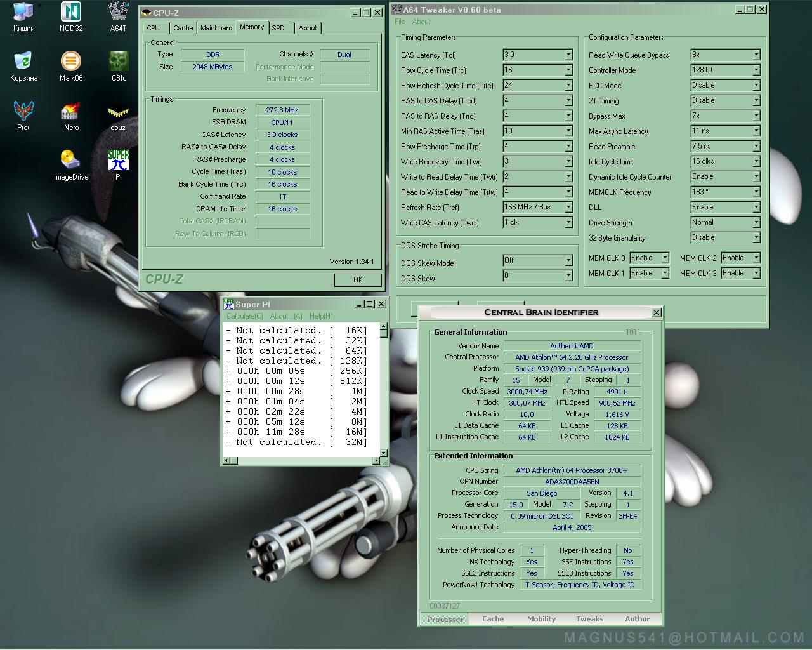Viewport: 812px width, 650px height.
Task: Click the Super PI title bar icon
Action: (x=229, y=304)
